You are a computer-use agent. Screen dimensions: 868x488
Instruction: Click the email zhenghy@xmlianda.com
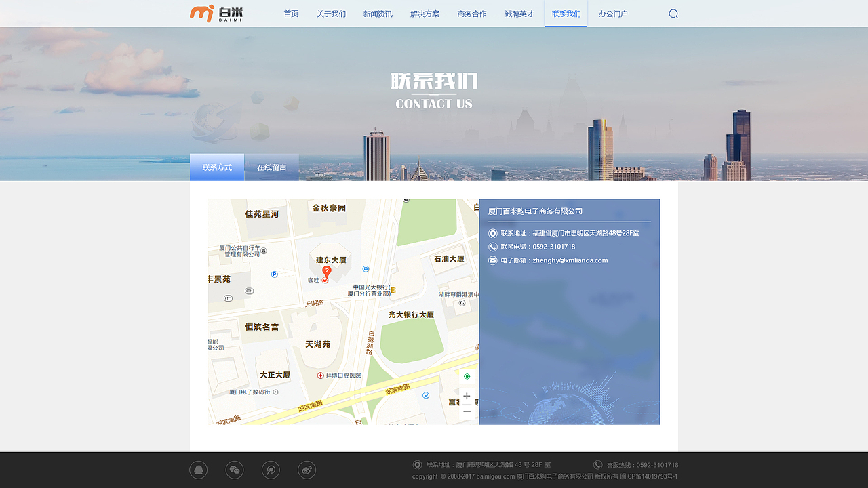(x=570, y=260)
